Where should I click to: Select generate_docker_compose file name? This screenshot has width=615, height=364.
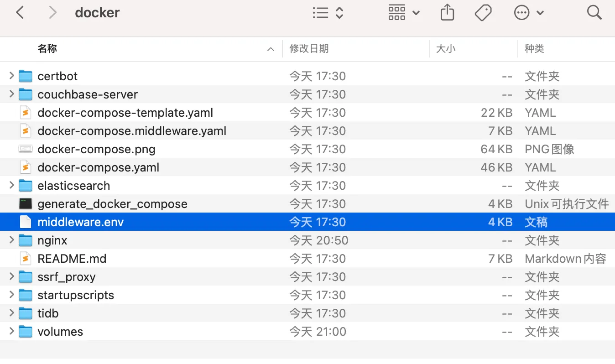[112, 204]
